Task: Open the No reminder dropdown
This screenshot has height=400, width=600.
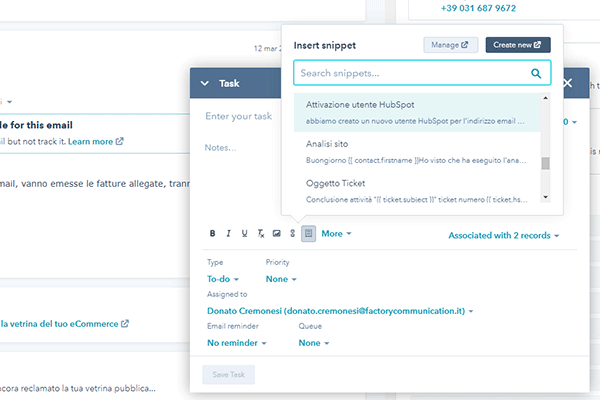Action: coord(236,343)
